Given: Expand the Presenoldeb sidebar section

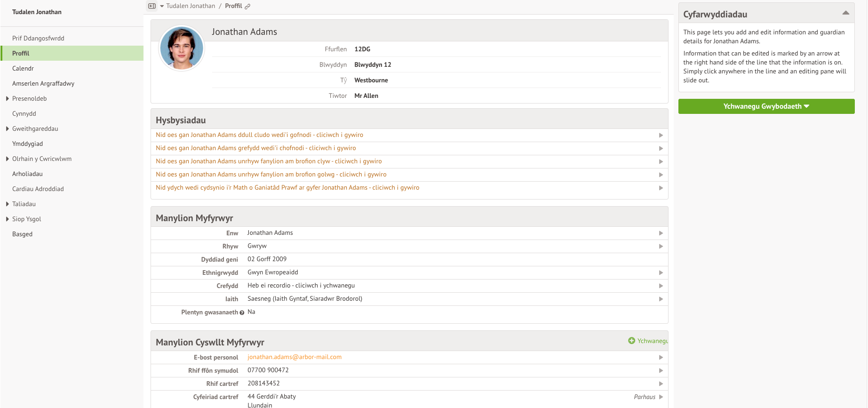Looking at the screenshot, I should [8, 99].
